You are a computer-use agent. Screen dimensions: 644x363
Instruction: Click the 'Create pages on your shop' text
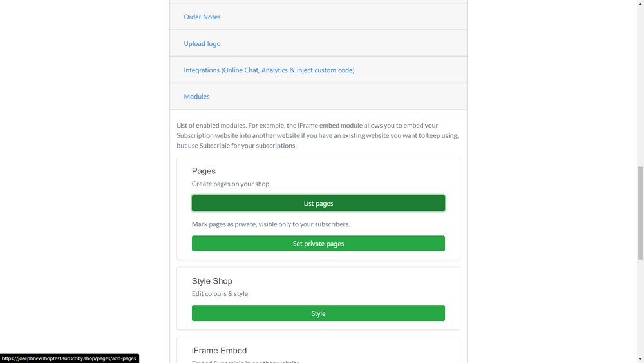pos(231,184)
